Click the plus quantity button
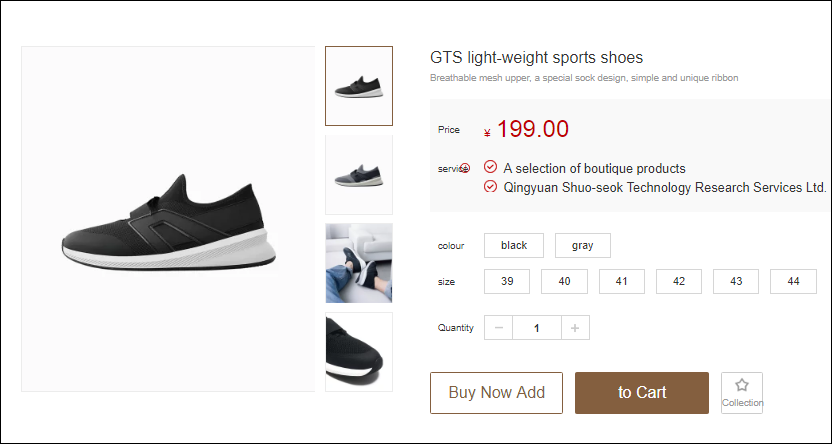The width and height of the screenshot is (832, 444). point(574,328)
